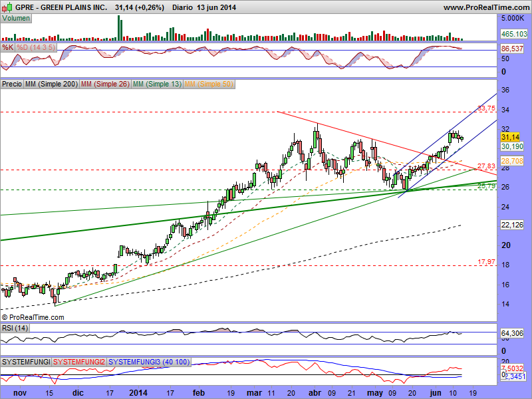Screen dimensions: 532x399
Task: Click the 33,75 resistance level label
Action: click(x=487, y=108)
